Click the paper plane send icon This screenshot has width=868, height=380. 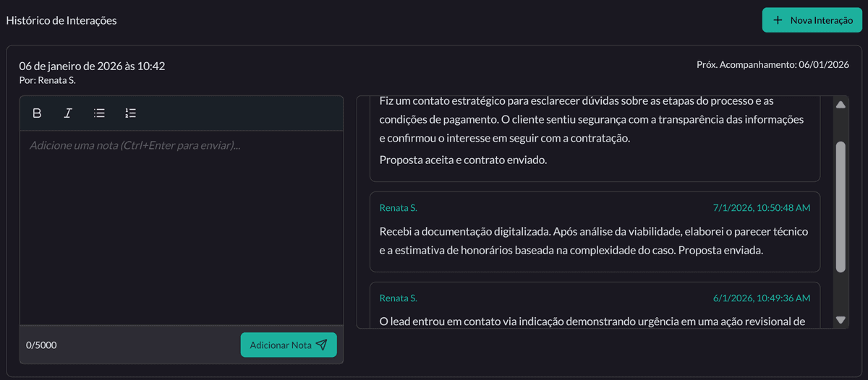coord(322,345)
